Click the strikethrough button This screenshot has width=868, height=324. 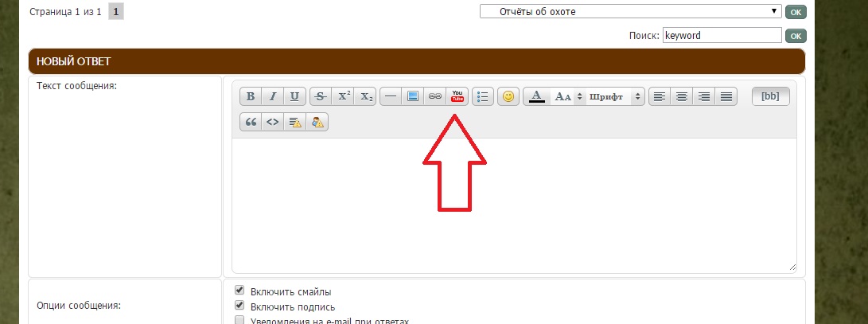321,96
